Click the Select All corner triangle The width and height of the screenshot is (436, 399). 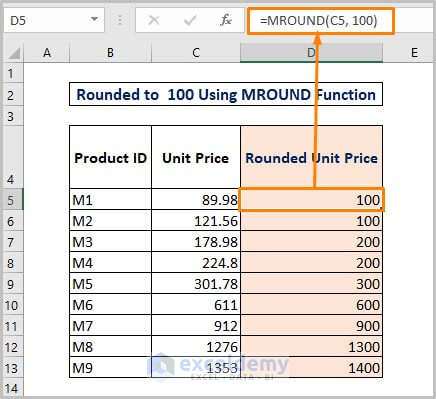point(14,53)
